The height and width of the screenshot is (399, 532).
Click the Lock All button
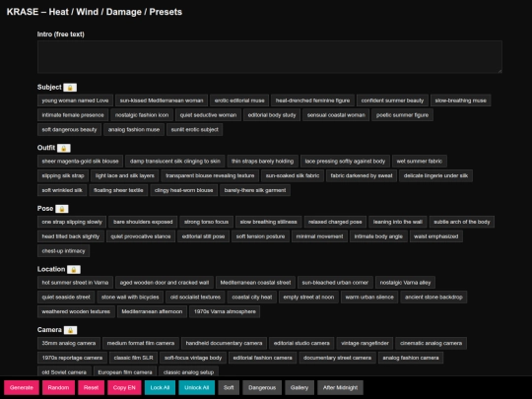160,388
